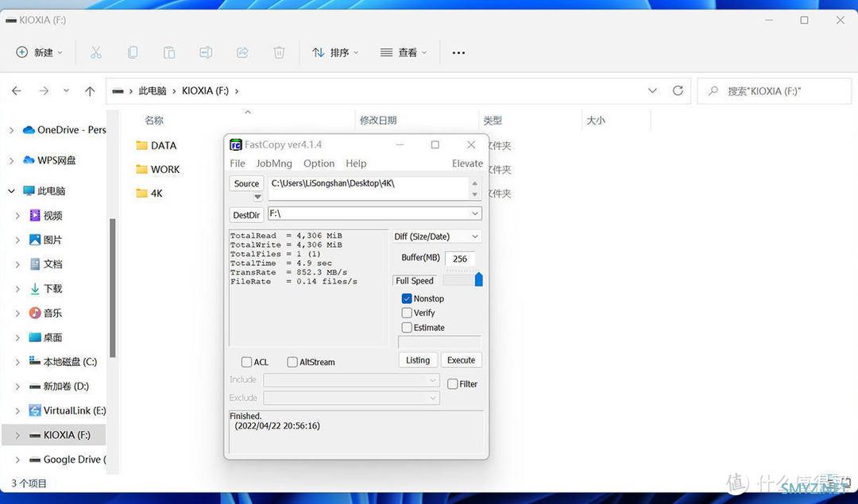Enable the ACL checkbox
Screen dimensions: 858x504
[x=246, y=362]
